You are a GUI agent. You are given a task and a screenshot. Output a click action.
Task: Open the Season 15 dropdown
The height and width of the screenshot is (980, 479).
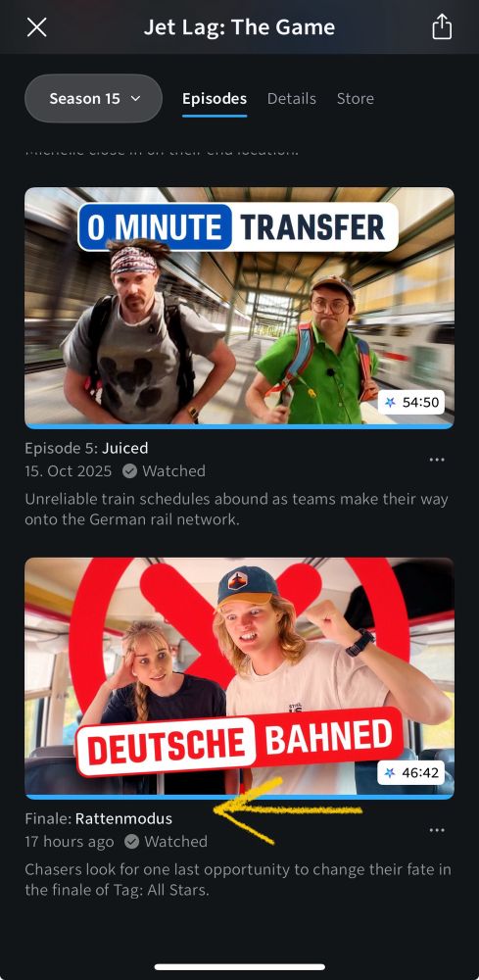(x=94, y=99)
